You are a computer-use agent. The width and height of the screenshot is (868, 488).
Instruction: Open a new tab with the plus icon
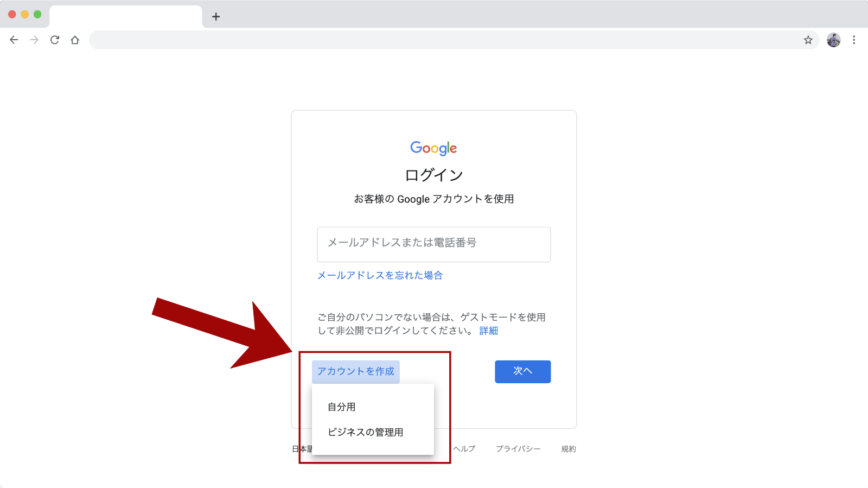[216, 16]
